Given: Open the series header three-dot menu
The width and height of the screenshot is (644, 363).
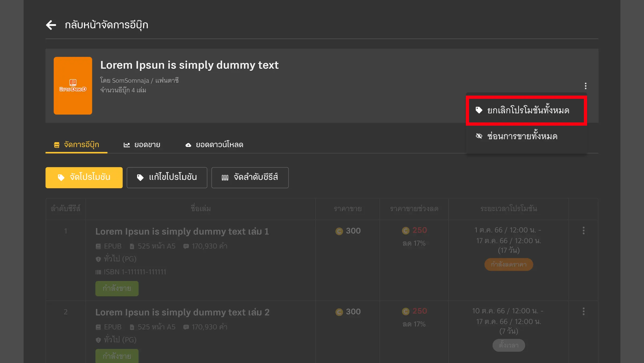Looking at the screenshot, I should (586, 86).
